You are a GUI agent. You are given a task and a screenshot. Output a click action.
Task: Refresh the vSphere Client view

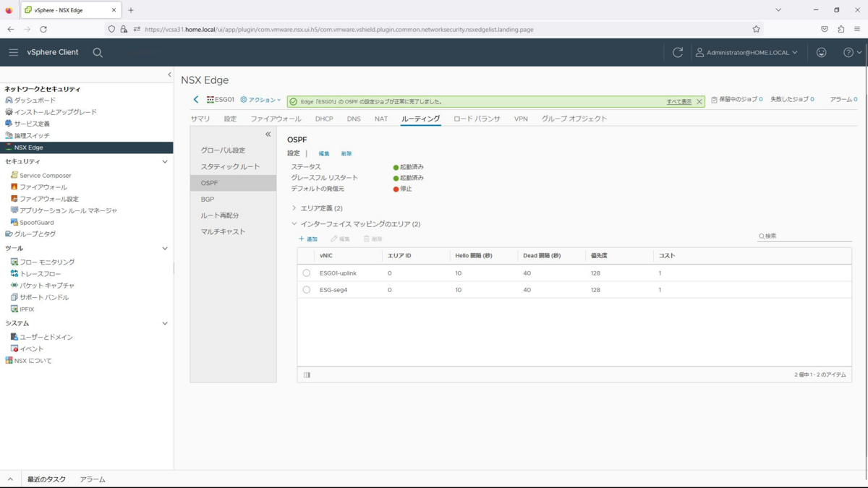(678, 52)
